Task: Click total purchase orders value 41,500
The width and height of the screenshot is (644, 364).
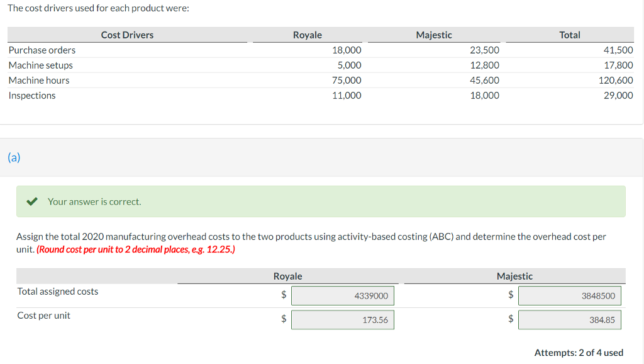Action: pos(618,50)
